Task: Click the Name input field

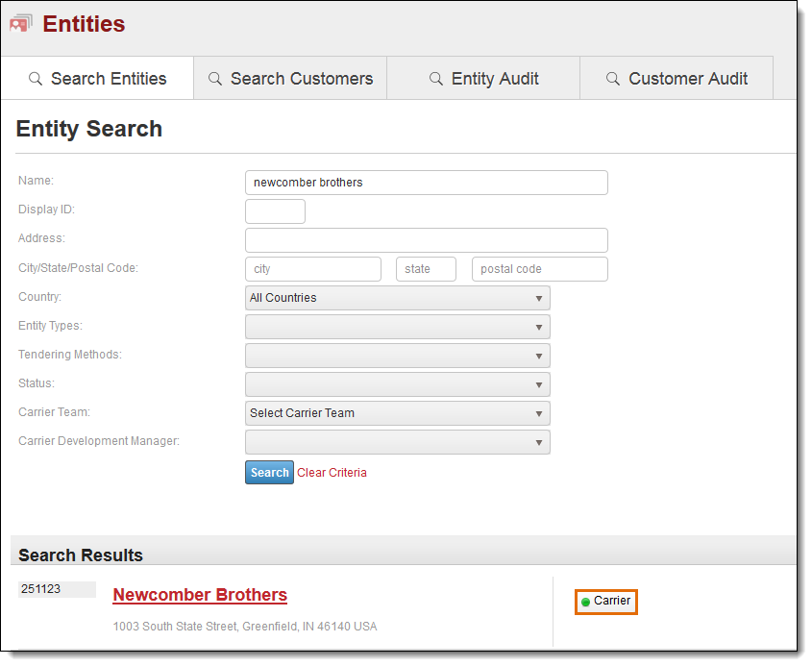Action: click(x=427, y=183)
